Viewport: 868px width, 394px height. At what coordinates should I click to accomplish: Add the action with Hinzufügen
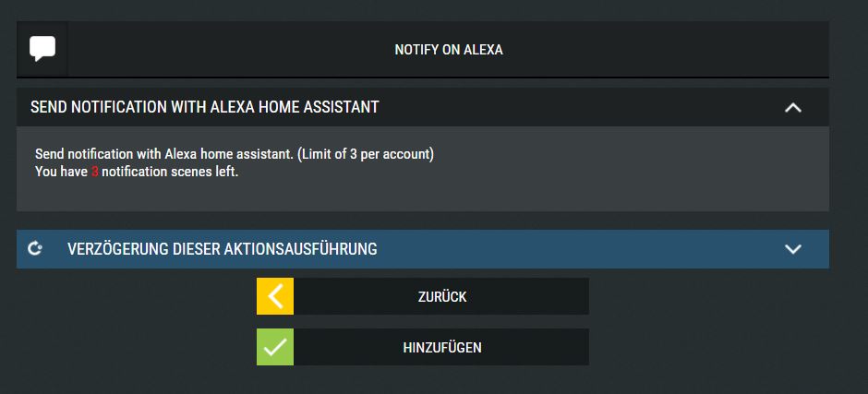(x=423, y=347)
